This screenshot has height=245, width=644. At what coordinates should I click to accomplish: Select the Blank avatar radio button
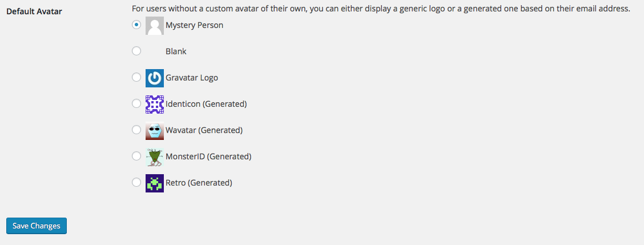[136, 51]
